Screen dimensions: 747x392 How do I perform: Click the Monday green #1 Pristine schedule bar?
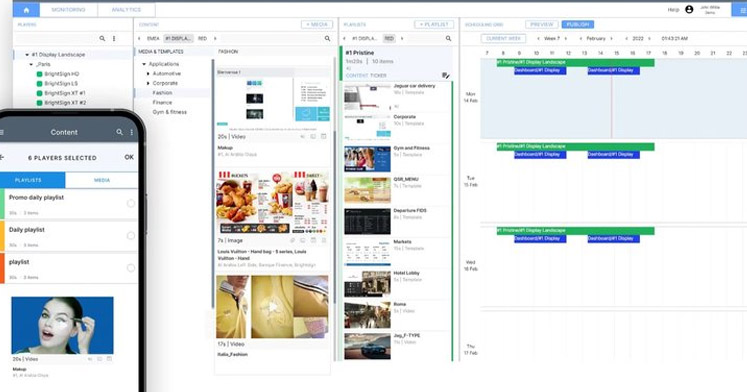[575, 62]
